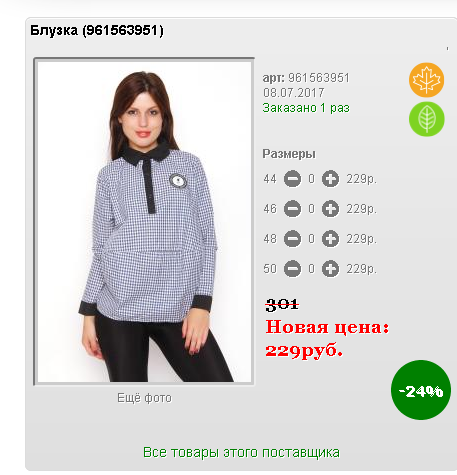Click the green -24% discount badge
Screen dimensions: 457x475
pos(421,390)
